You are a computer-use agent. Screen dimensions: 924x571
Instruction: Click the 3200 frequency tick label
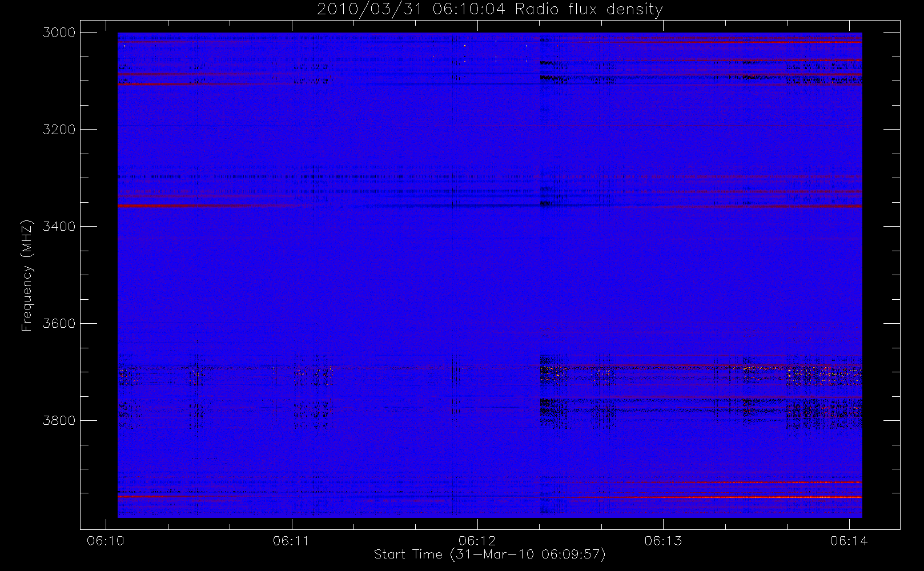pos(59,130)
